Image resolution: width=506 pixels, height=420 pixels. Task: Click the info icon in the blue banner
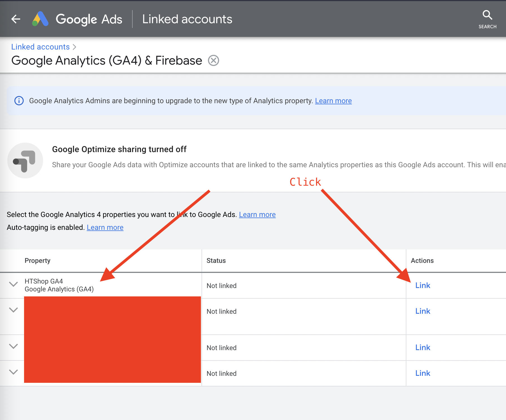(19, 101)
